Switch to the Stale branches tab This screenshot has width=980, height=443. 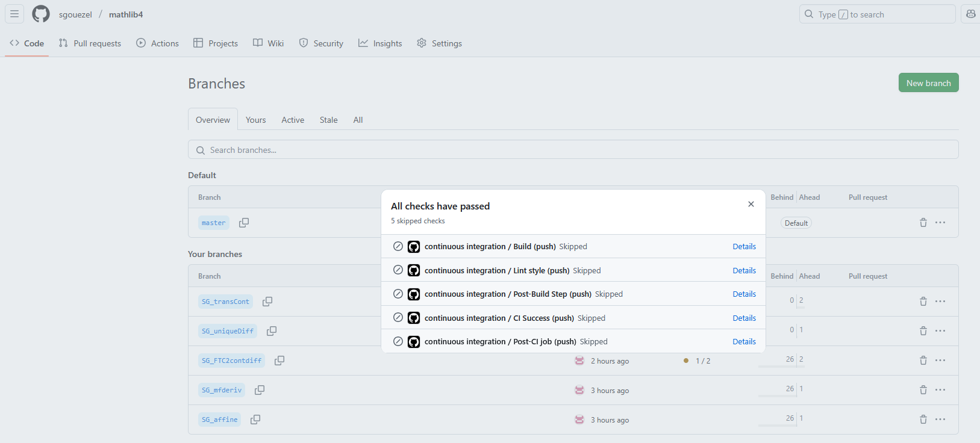pos(328,120)
